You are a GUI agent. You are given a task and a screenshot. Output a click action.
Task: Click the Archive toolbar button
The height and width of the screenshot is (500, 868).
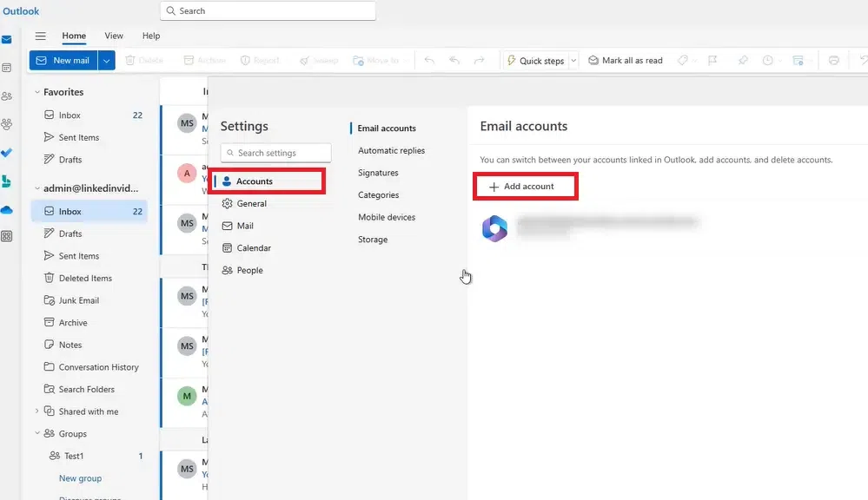coord(204,60)
